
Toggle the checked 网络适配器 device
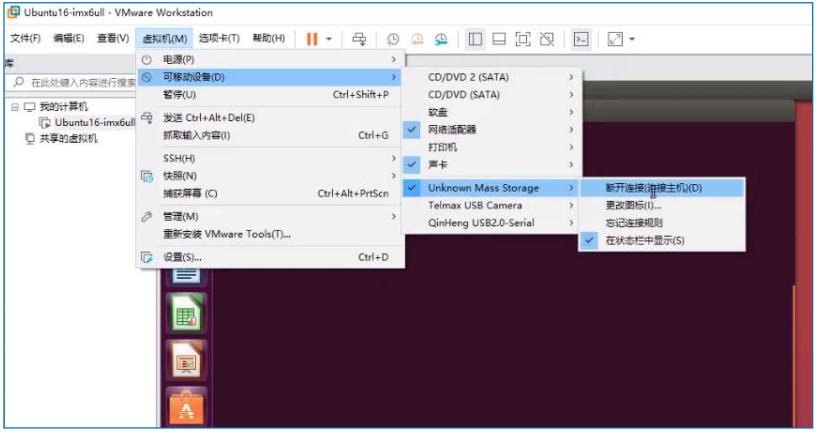pos(492,130)
